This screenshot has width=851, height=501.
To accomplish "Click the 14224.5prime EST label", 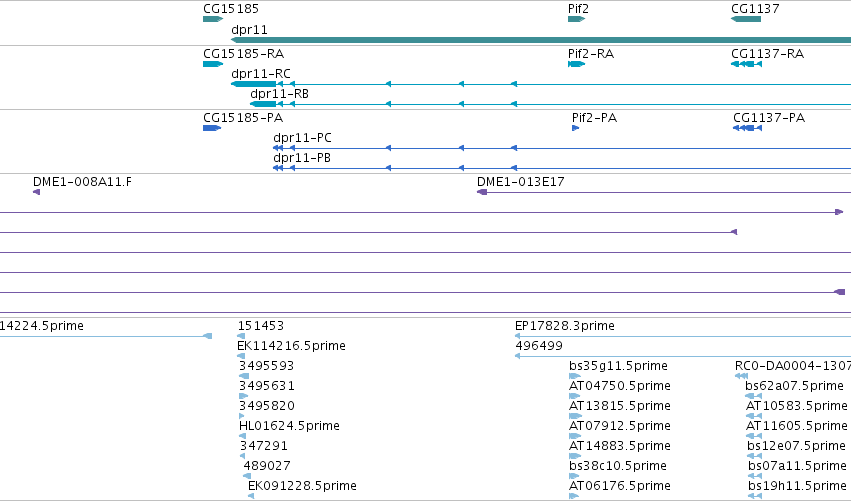I will [x=41, y=326].
